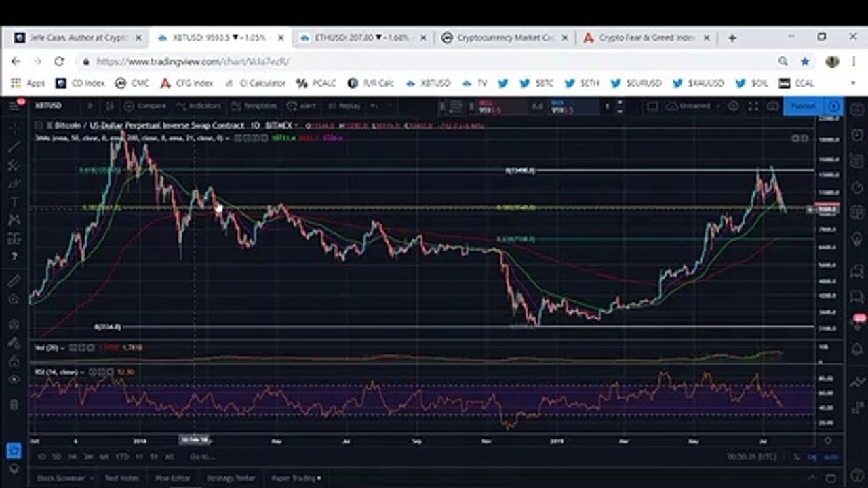868x488 pixels.
Task: Click the RSI (14, close) indicator legend
Action: (60, 372)
